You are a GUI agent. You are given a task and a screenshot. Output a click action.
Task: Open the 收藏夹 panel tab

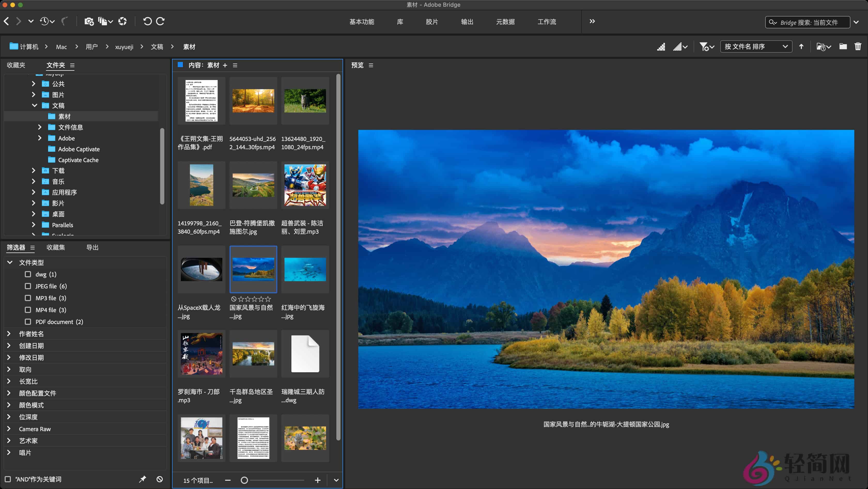point(16,65)
